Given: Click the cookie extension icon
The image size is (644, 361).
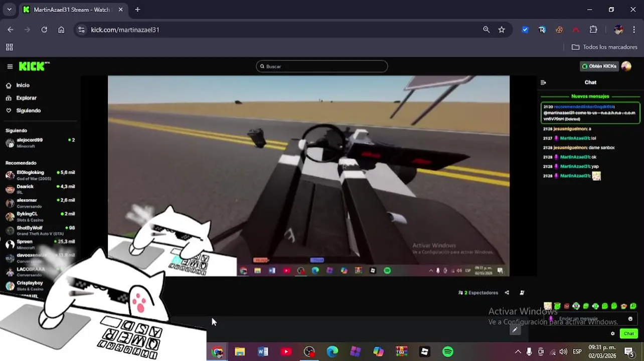Looking at the screenshot, I should (x=559, y=30).
